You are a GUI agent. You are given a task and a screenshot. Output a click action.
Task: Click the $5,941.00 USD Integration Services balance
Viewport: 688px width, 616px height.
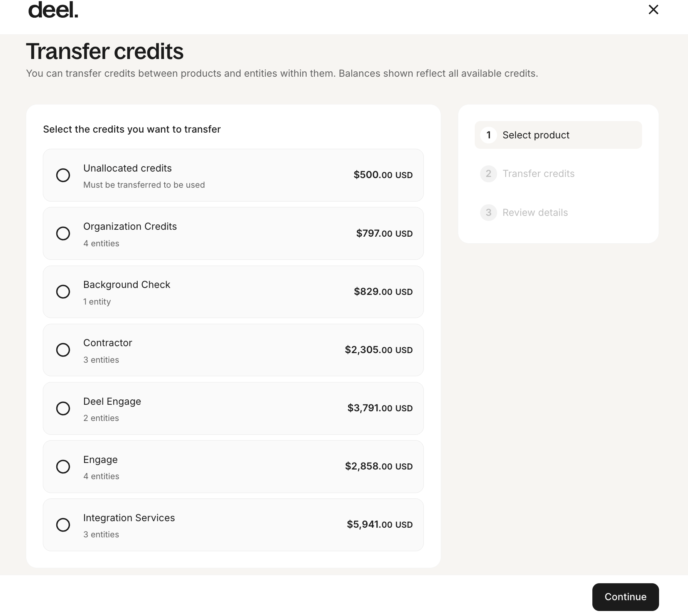click(x=379, y=525)
